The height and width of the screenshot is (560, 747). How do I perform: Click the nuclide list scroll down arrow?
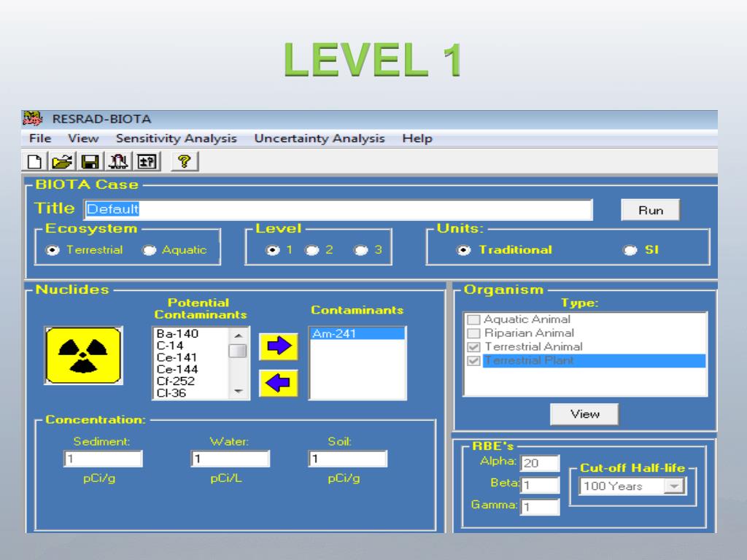[x=239, y=392]
